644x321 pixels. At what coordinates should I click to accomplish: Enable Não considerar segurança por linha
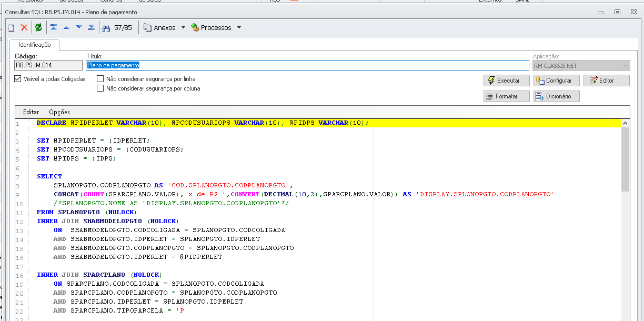click(x=100, y=79)
